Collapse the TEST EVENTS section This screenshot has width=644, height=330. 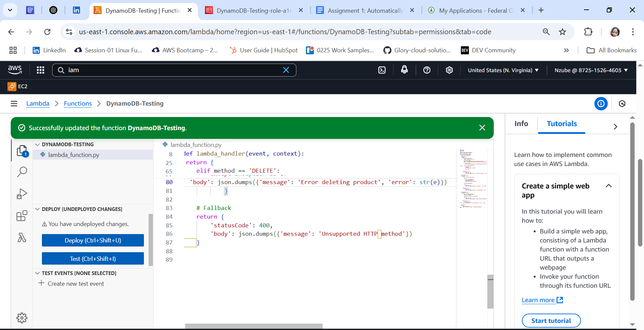[x=38, y=273]
